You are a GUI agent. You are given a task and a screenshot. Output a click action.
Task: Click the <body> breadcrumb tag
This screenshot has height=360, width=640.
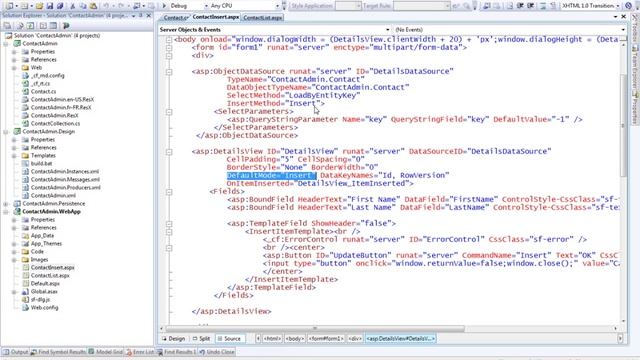(x=295, y=339)
